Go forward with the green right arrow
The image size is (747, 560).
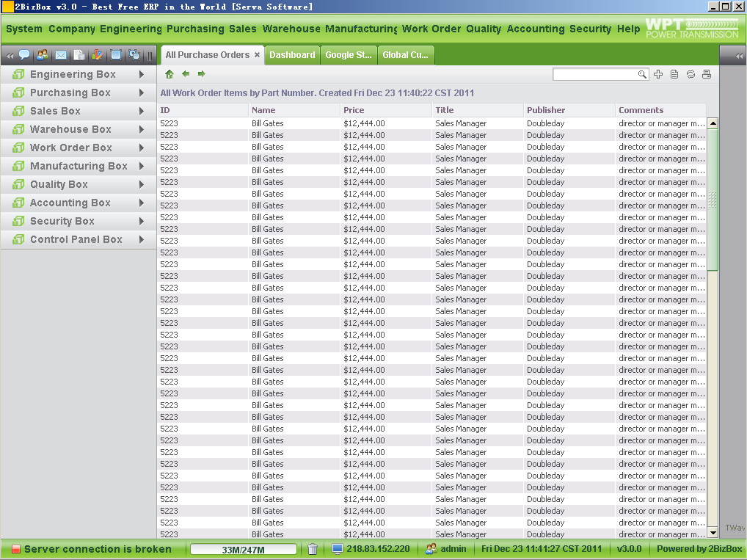[x=202, y=74]
